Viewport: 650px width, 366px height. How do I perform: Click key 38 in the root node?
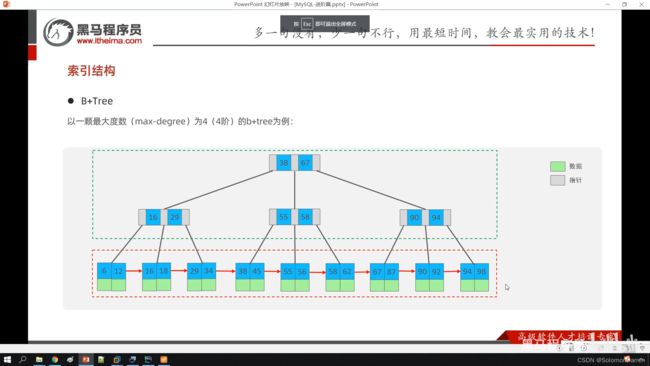284,162
